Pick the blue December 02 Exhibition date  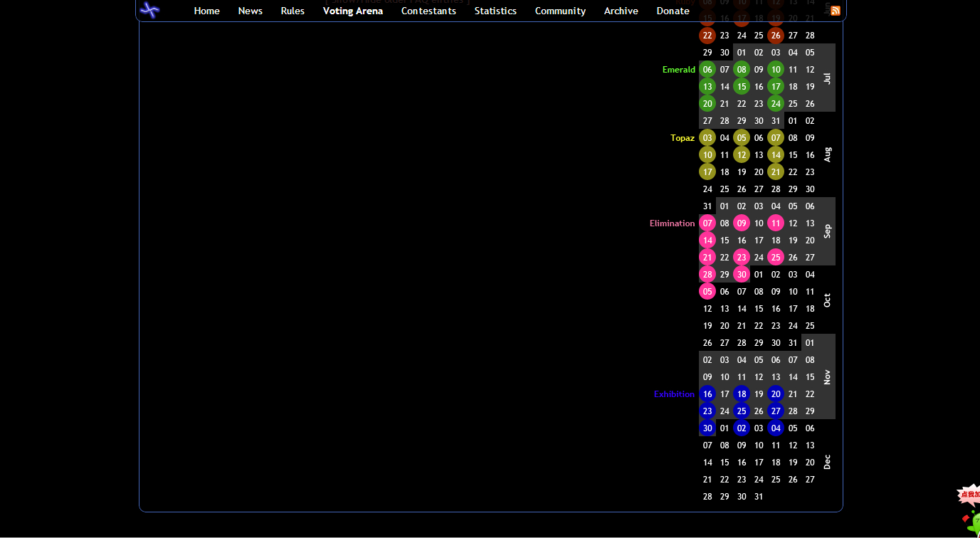[x=742, y=428]
